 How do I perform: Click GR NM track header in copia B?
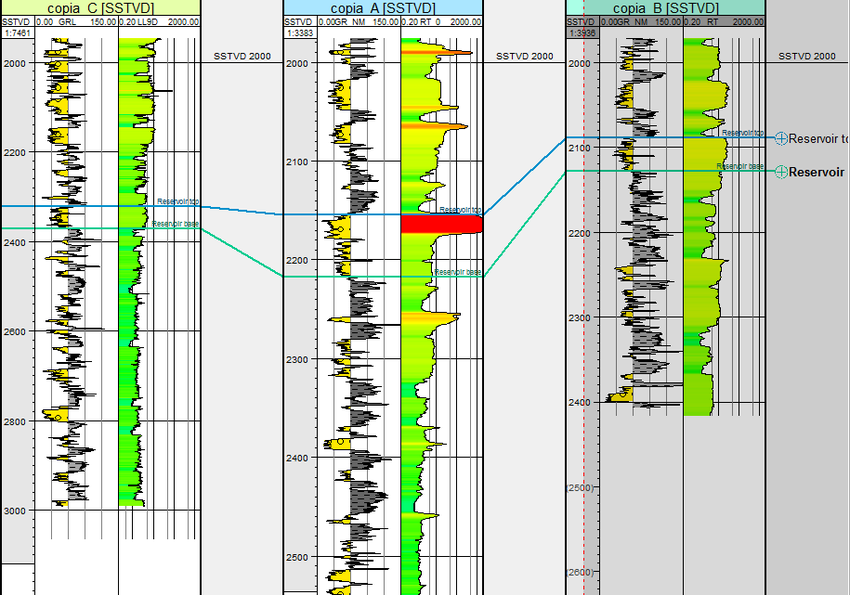(x=640, y=21)
